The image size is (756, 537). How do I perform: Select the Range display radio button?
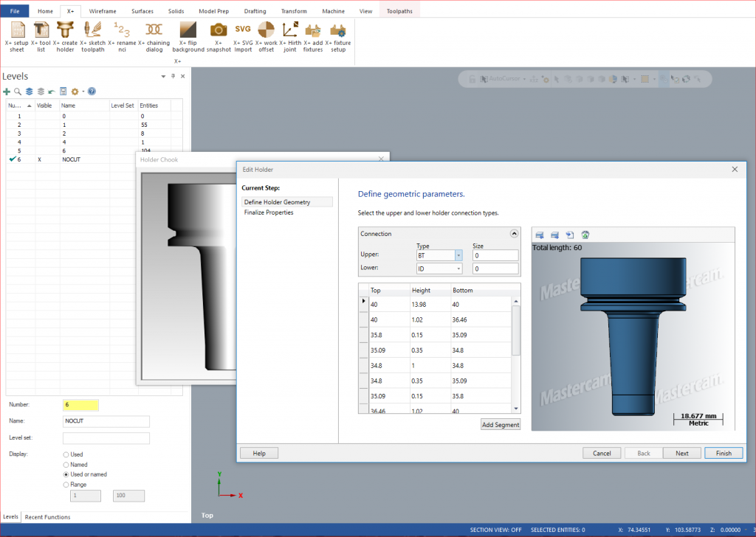(67, 485)
